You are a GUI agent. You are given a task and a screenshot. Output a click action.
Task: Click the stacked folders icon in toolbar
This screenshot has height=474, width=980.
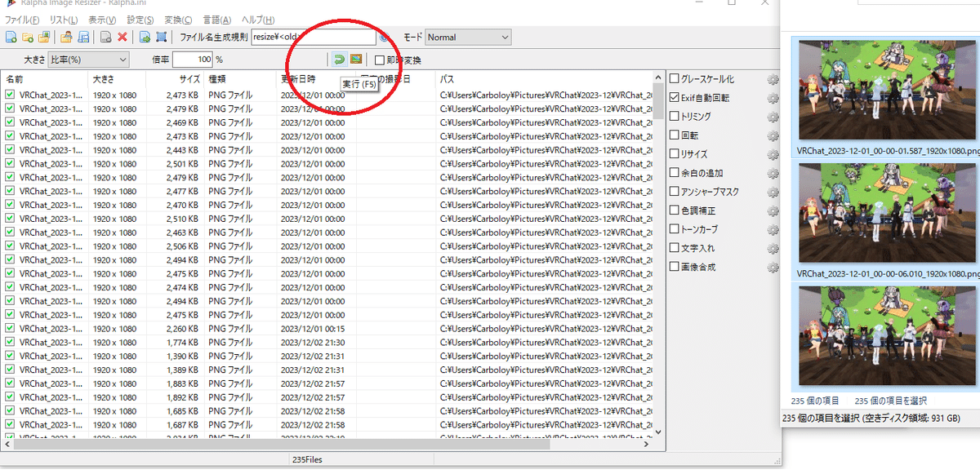[43, 37]
